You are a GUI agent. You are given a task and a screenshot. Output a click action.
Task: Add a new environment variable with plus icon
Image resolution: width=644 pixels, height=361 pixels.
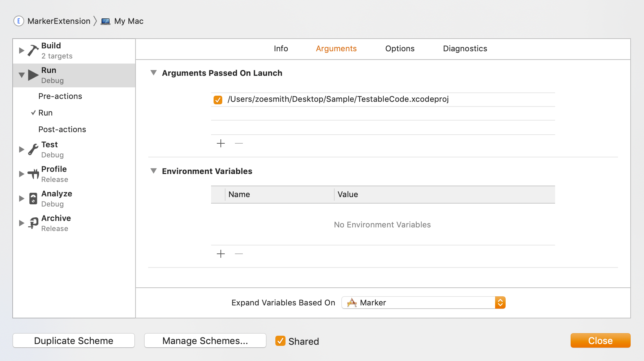221,254
